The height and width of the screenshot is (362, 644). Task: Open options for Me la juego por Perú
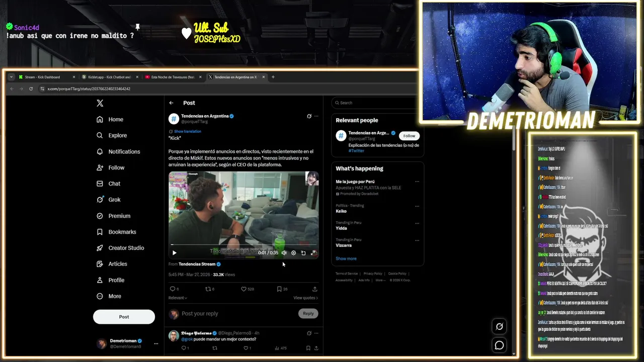coord(417,182)
